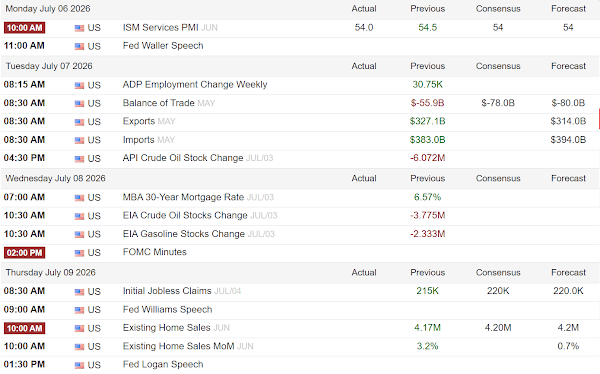
Task: Select the Existing Home Sales MoM link
Action: click(x=178, y=346)
